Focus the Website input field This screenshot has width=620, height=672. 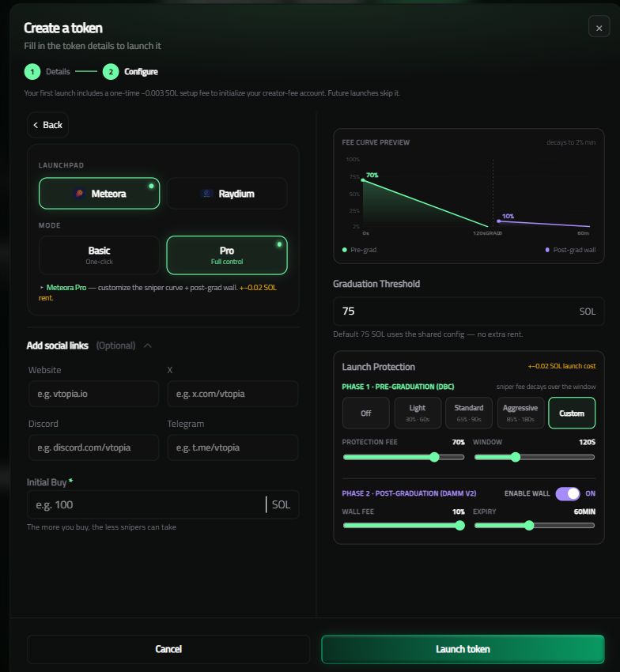(93, 394)
